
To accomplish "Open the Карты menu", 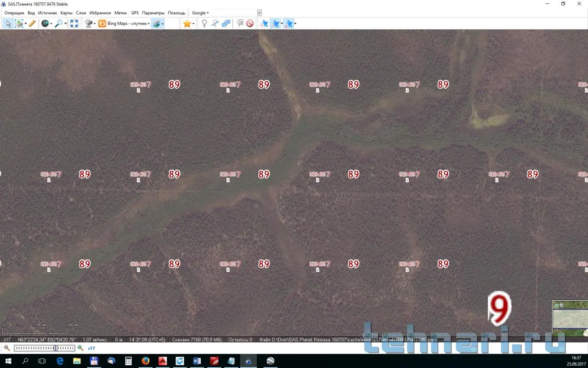I will [67, 13].
